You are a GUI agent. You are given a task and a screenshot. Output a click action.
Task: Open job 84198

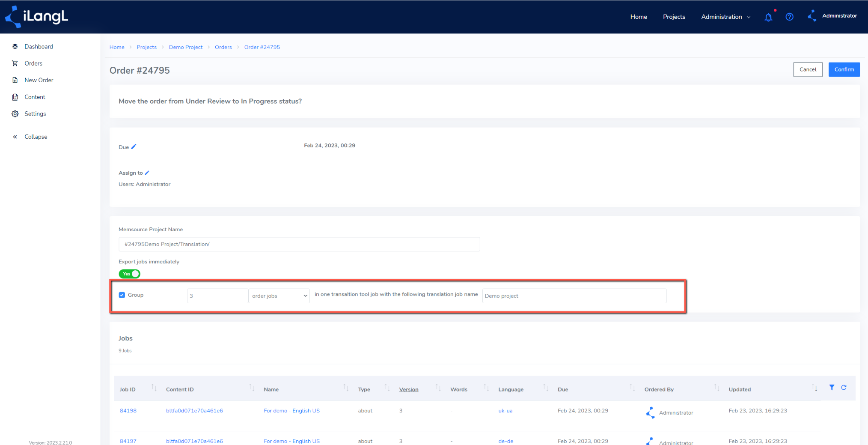128,410
